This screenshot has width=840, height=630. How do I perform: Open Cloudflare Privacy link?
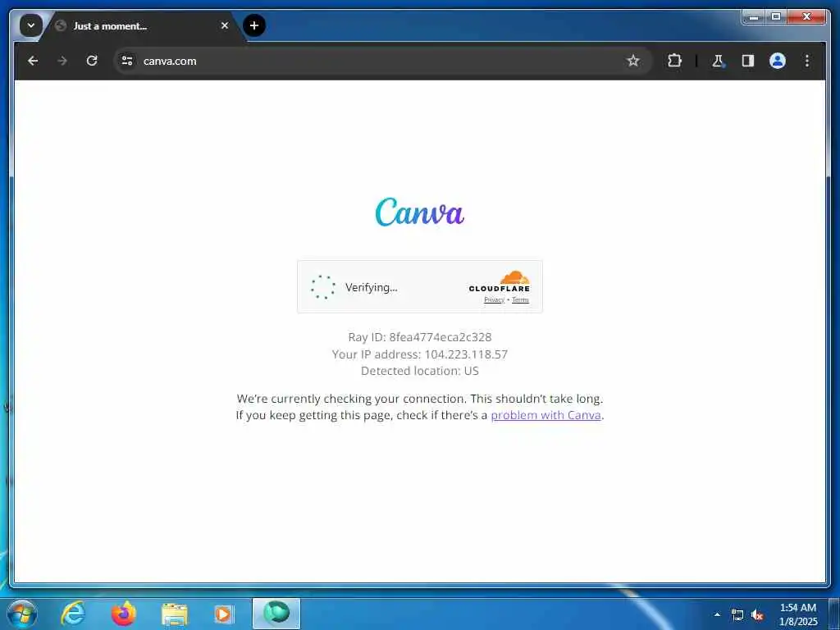(494, 300)
